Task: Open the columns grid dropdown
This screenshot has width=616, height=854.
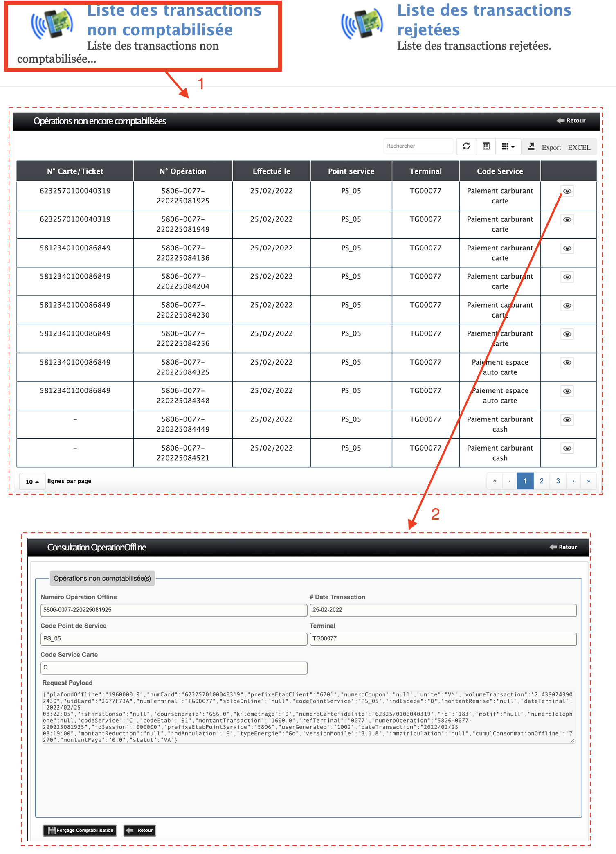Action: pyautogui.click(x=508, y=146)
